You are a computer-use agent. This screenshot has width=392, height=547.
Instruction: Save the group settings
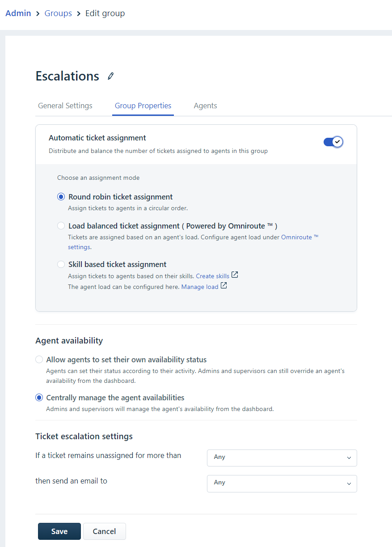[x=59, y=531]
